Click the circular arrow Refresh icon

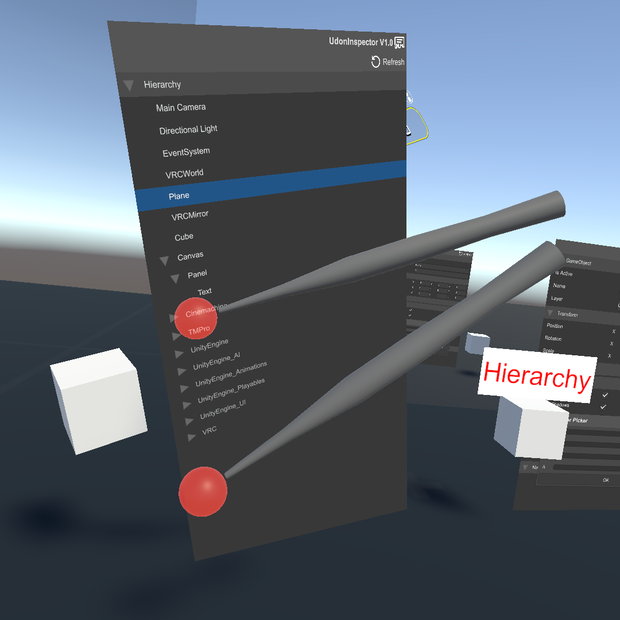coord(375,62)
